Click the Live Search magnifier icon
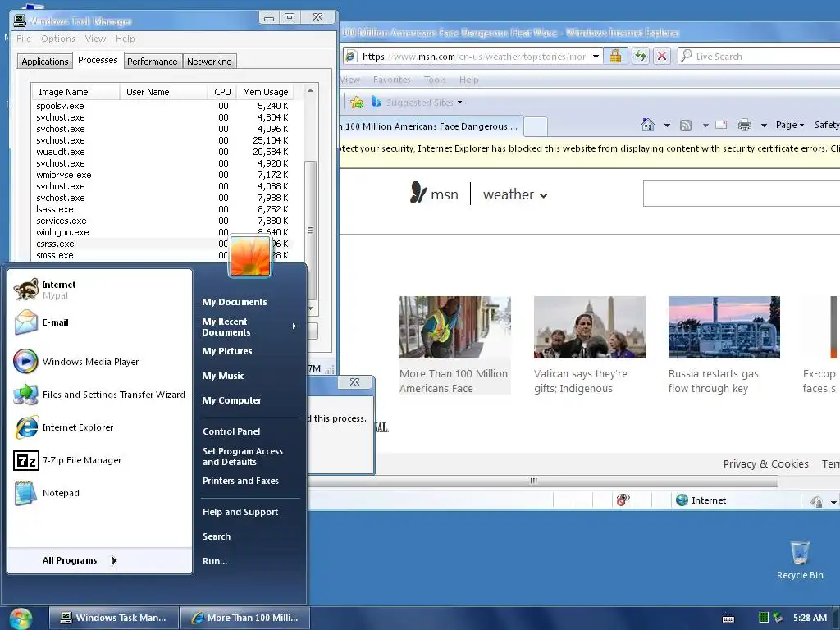The width and height of the screenshot is (840, 630). tap(686, 56)
